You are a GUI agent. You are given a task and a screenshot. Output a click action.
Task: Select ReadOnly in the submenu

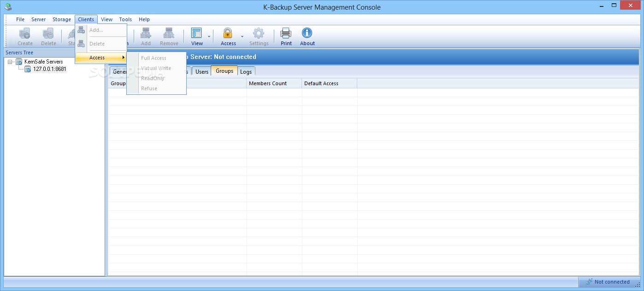157,78
